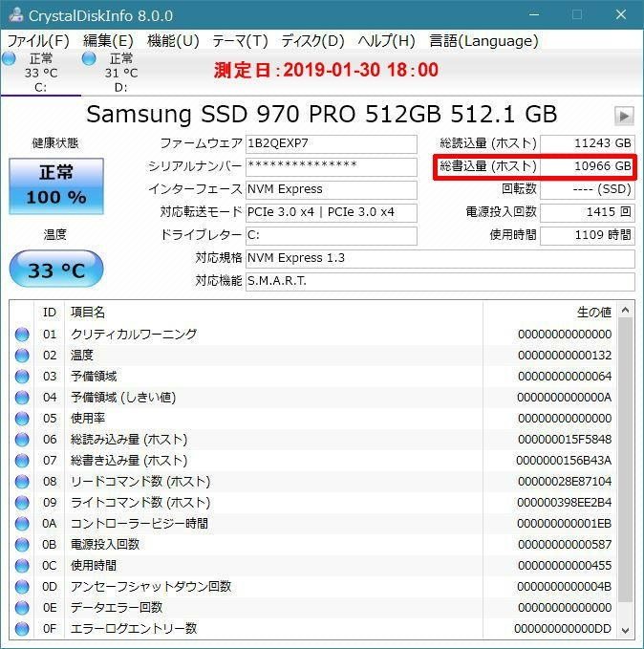
Task: Click status orb for クリティカルワーニング row
Action: tap(22, 334)
